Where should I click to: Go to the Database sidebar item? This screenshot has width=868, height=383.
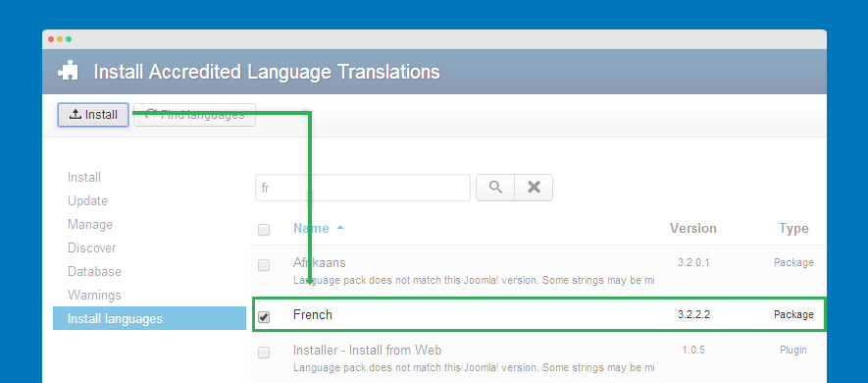click(94, 272)
